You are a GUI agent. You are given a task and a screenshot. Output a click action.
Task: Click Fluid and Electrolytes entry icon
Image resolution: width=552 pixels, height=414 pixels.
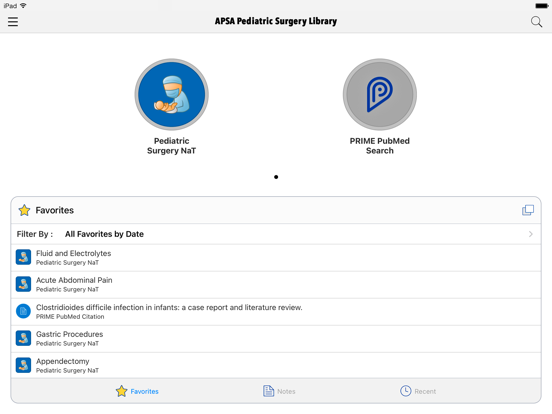click(x=23, y=257)
